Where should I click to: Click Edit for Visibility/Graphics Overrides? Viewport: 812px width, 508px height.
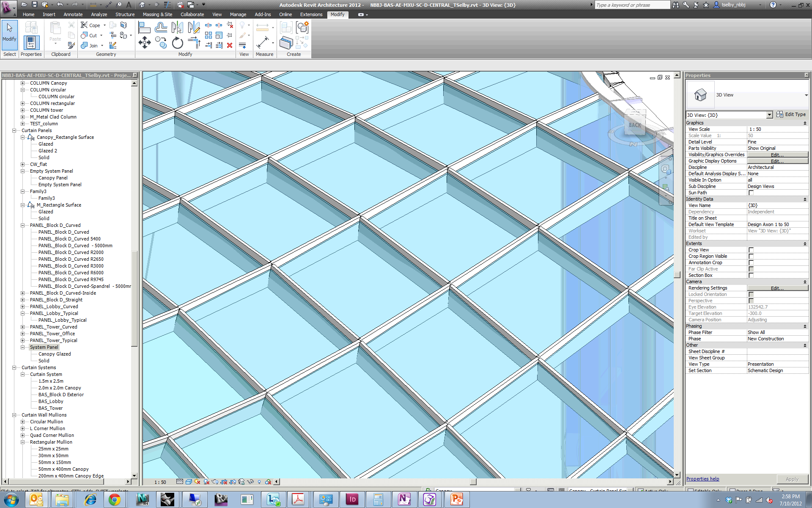pos(777,155)
